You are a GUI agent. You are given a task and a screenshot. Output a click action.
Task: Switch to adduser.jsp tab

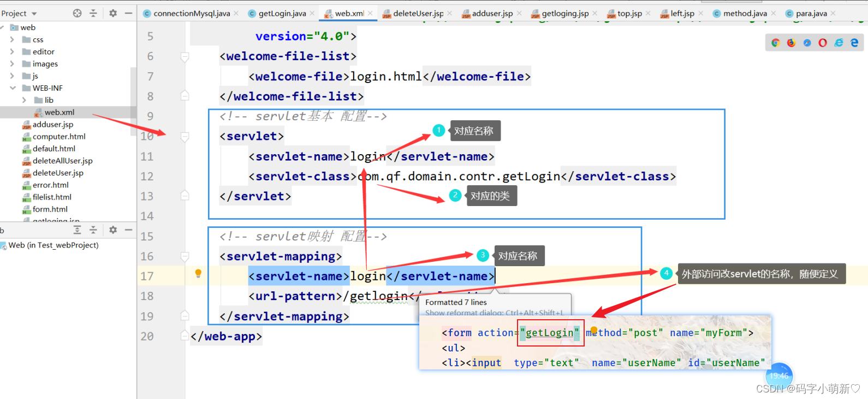492,13
